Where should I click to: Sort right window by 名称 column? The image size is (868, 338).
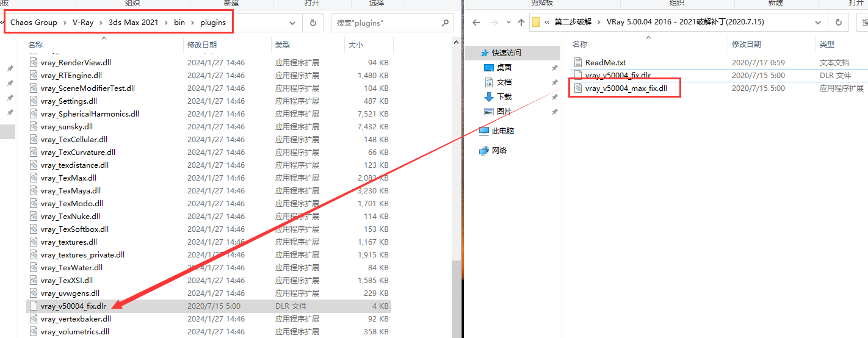[x=648, y=45]
